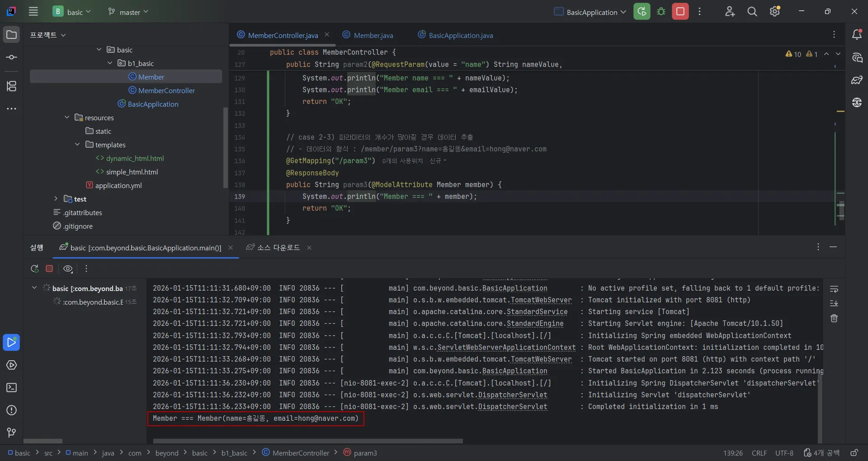868x461 pixels.
Task: Go to line via 139:26 indicator
Action: (x=733, y=453)
